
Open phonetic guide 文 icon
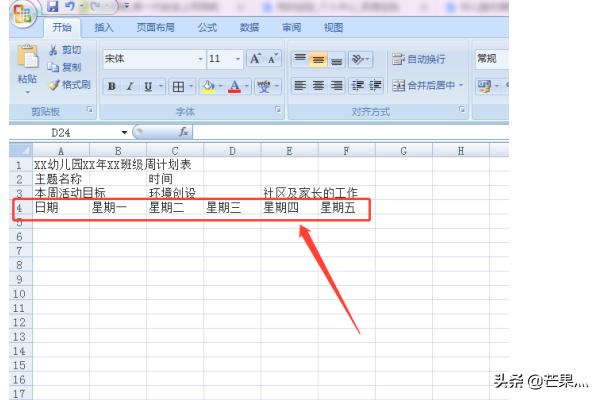point(264,87)
